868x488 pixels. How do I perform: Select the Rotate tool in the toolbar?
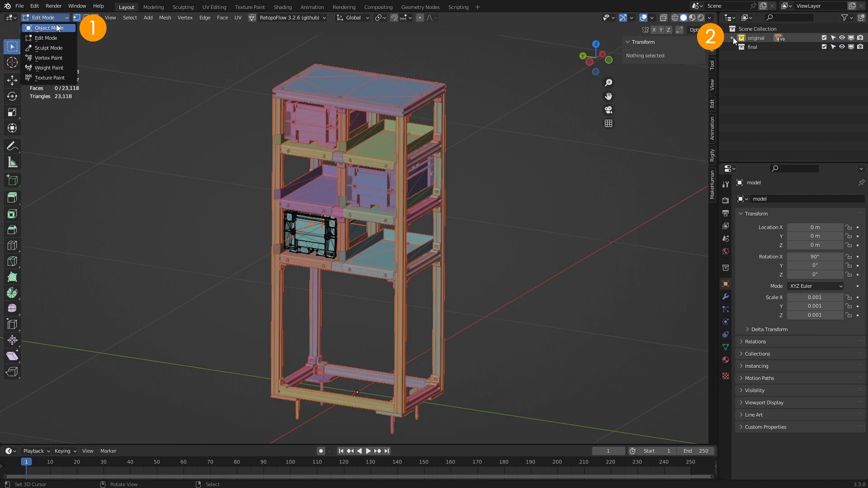tap(12, 96)
